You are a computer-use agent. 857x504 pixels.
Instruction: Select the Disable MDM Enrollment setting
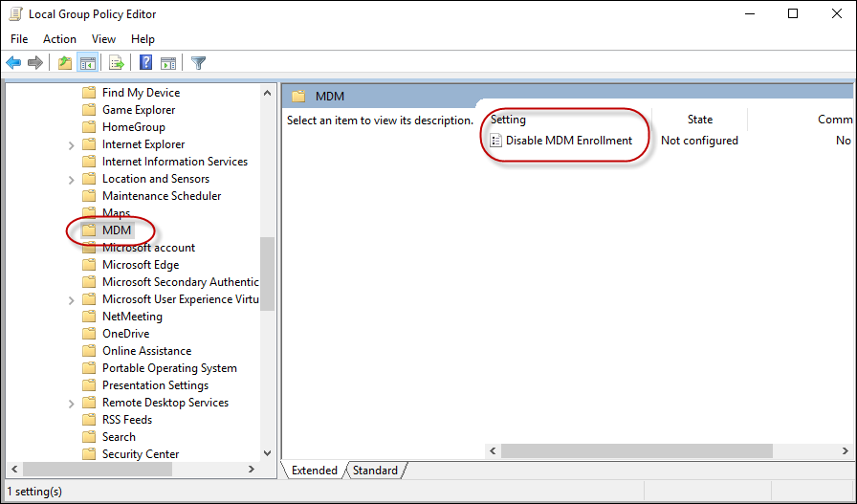(x=568, y=141)
